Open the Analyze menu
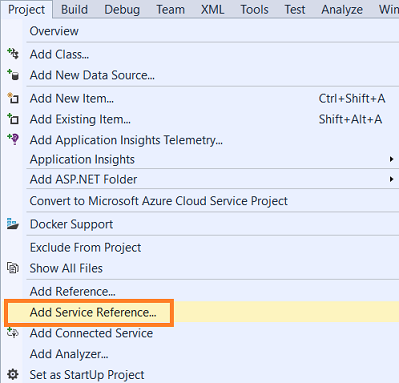This screenshot has width=399, height=383. tap(342, 9)
